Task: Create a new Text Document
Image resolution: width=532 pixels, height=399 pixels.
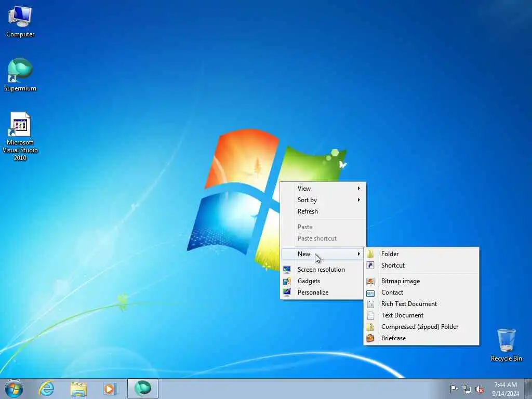Action: [x=421, y=315]
